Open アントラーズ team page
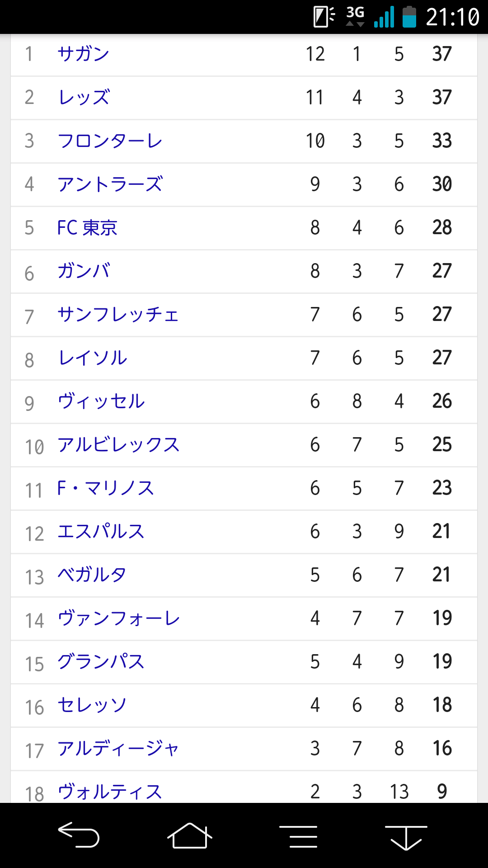Viewport: 488px width, 868px height. 110,184
